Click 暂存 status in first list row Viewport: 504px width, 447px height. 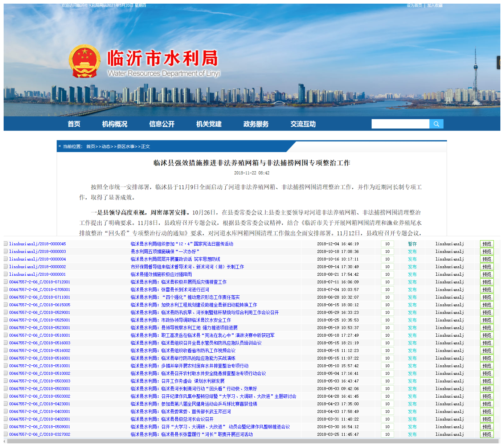tap(412, 244)
